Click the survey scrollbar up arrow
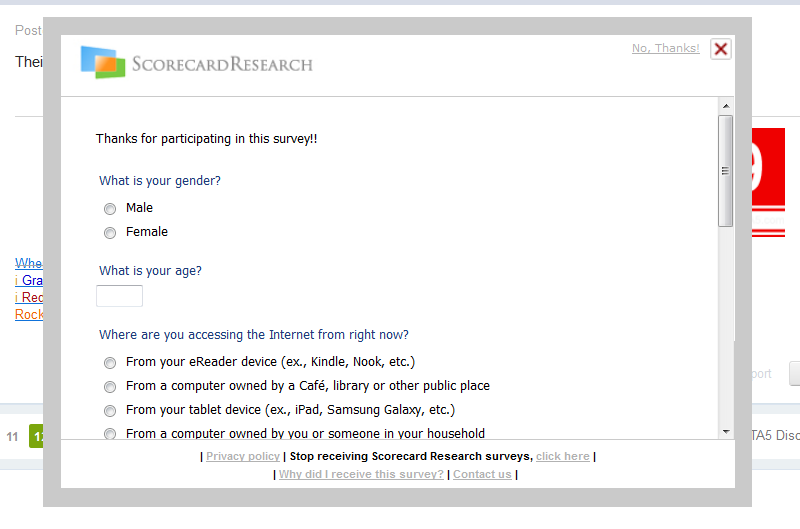The image size is (800, 529). 726,105
